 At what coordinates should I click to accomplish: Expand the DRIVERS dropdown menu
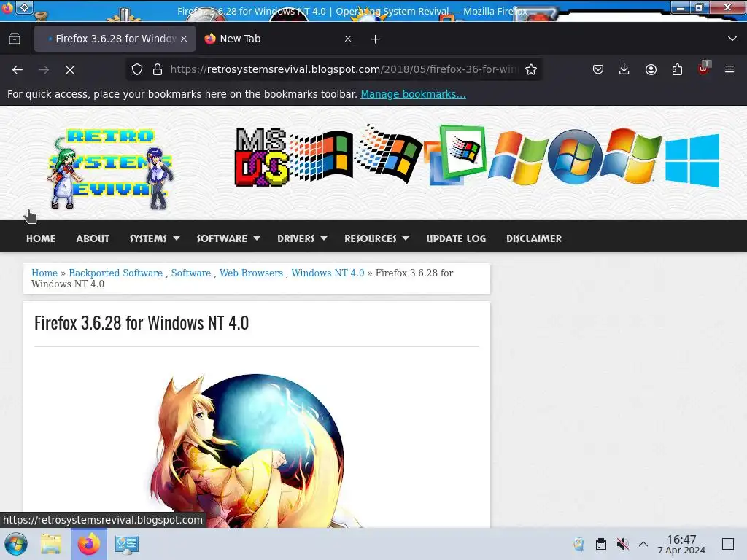[x=302, y=238]
